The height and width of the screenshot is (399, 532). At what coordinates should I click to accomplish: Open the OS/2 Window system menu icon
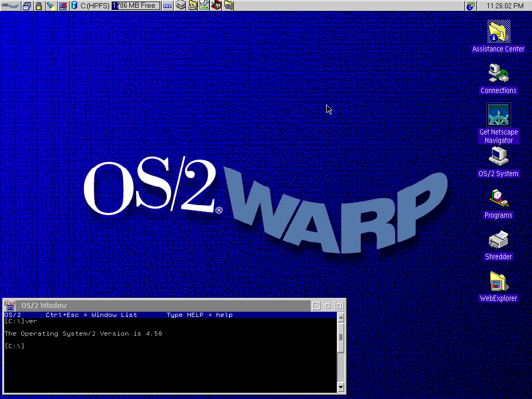(10, 306)
